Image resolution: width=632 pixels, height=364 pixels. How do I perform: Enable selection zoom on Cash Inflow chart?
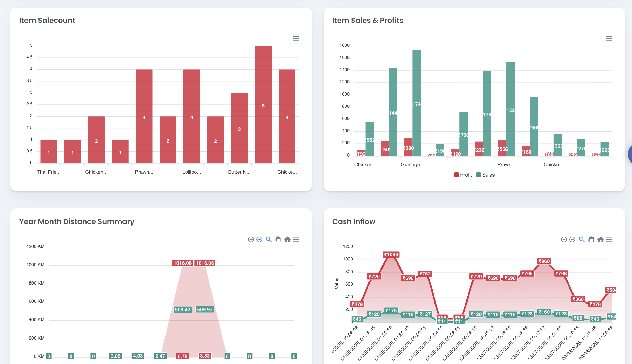[582, 239]
